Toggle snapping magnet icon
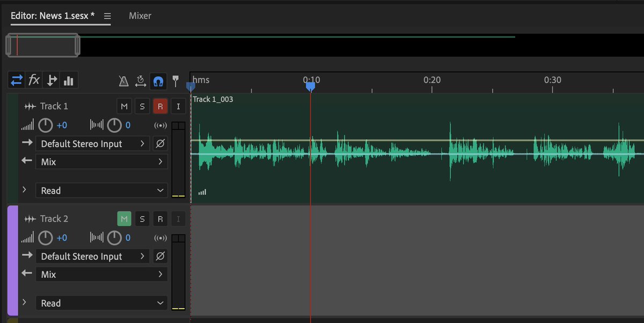Image resolution: width=644 pixels, height=323 pixels. 158,81
